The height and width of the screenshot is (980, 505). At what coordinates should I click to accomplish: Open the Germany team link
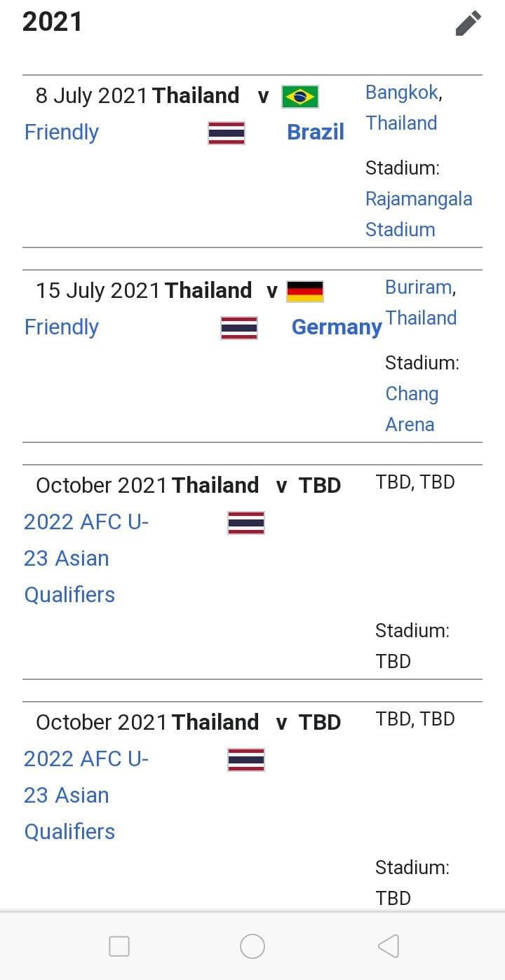click(x=337, y=327)
